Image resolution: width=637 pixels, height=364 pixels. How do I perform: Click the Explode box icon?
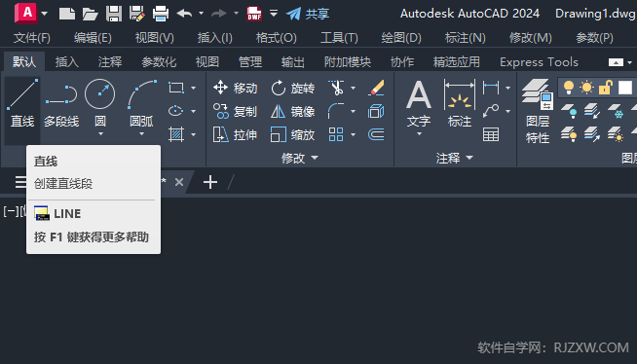(376, 111)
